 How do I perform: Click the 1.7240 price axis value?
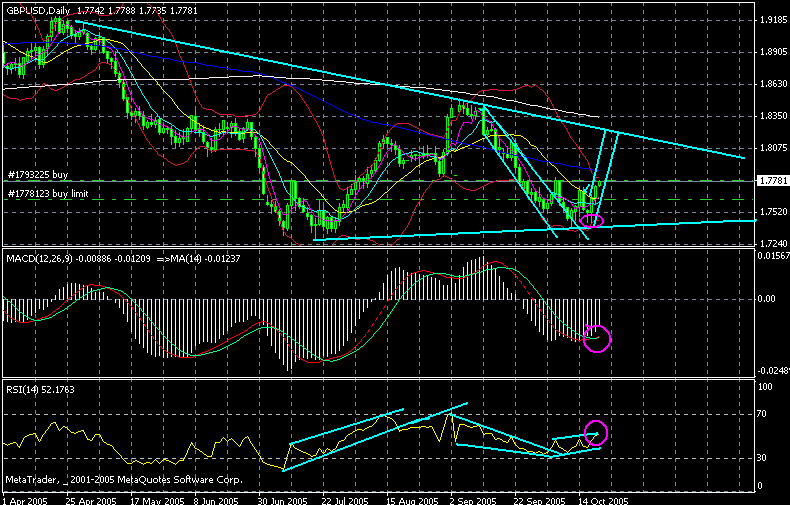click(x=773, y=243)
